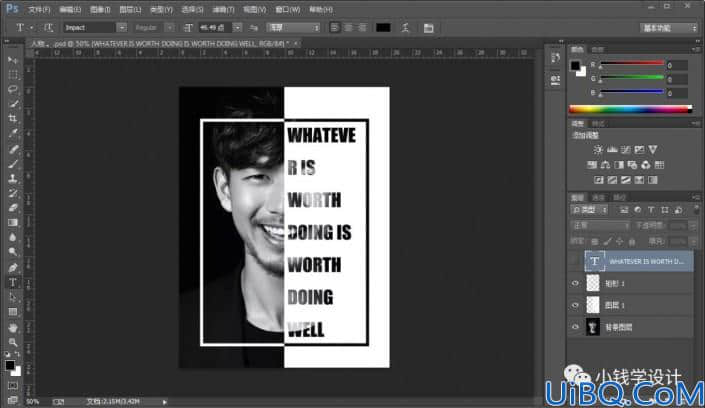This screenshot has width=705, height=408.
Task: Add a Channel Mixer adjustment
Action: click(x=646, y=165)
